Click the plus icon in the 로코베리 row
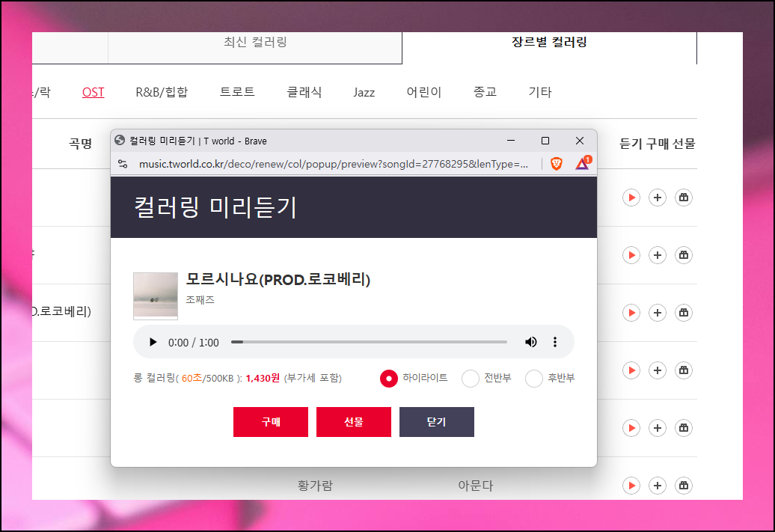Viewport: 775px width, 532px height. [658, 313]
